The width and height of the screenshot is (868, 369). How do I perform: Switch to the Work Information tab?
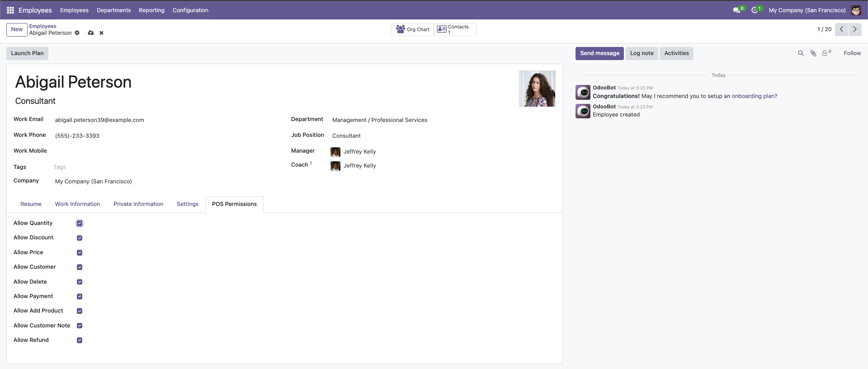(x=77, y=204)
